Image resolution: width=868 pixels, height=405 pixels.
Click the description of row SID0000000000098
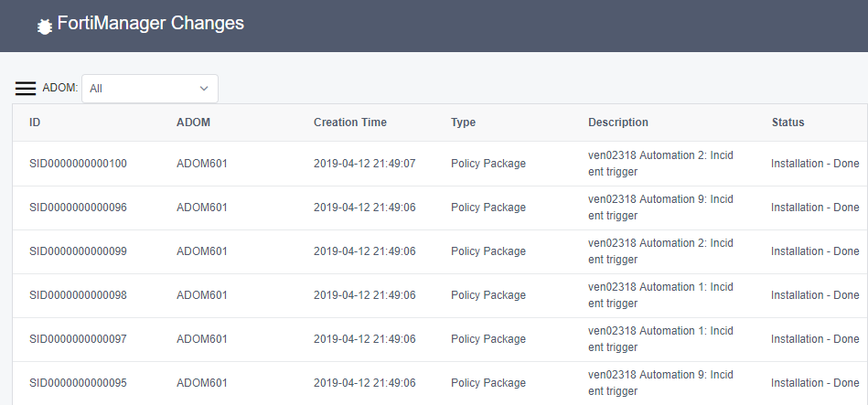pos(659,295)
